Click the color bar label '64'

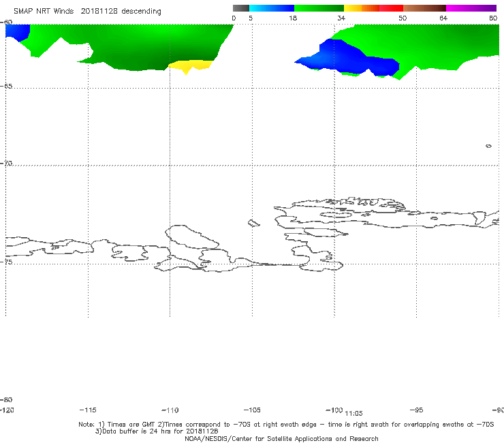click(x=443, y=18)
